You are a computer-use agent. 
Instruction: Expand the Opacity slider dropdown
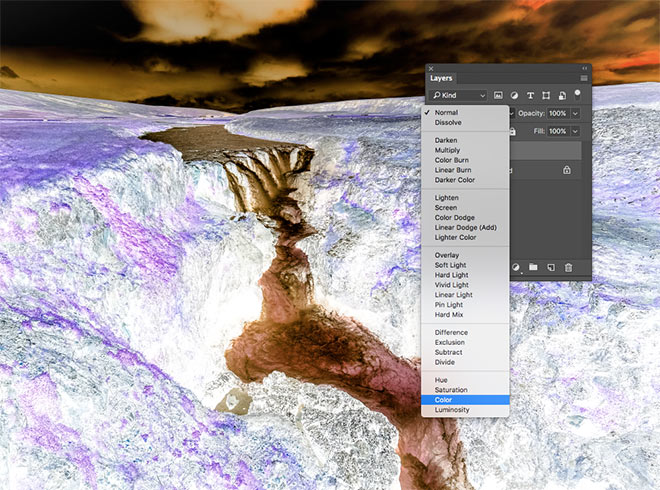point(575,113)
